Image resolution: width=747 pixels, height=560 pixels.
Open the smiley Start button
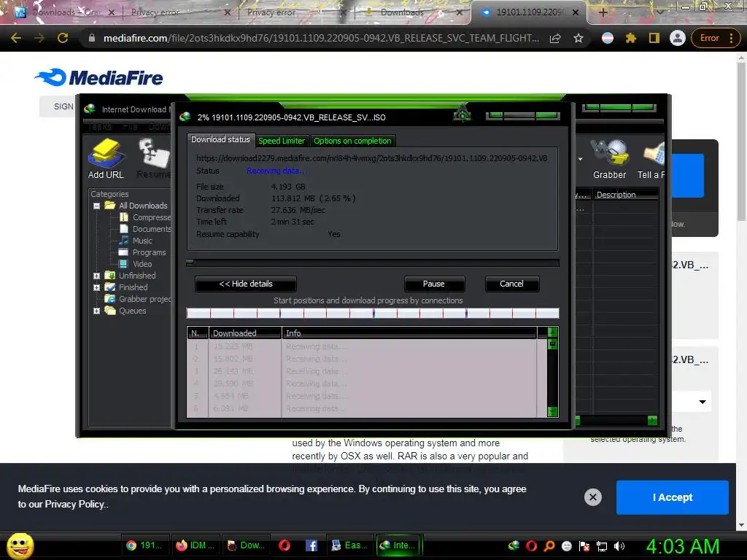tap(20, 546)
